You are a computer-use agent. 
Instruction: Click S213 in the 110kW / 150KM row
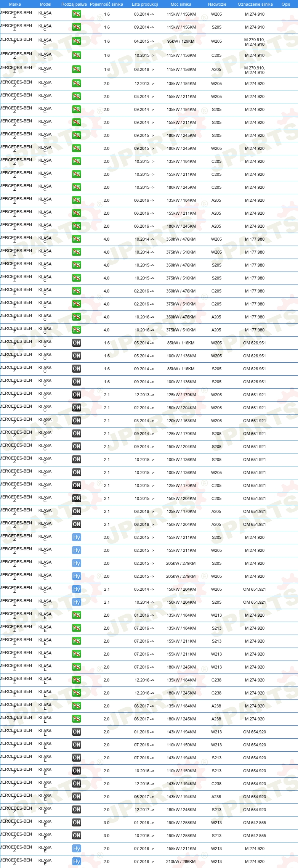click(x=216, y=771)
